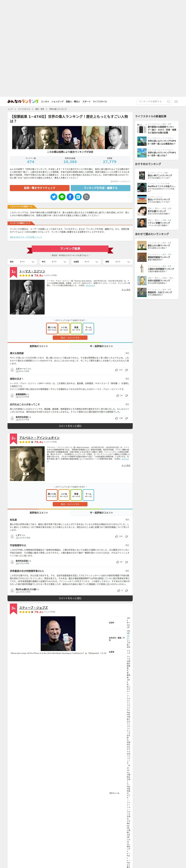
Task: Click Einstein 採点・コメントする button
Action: (70, 504)
